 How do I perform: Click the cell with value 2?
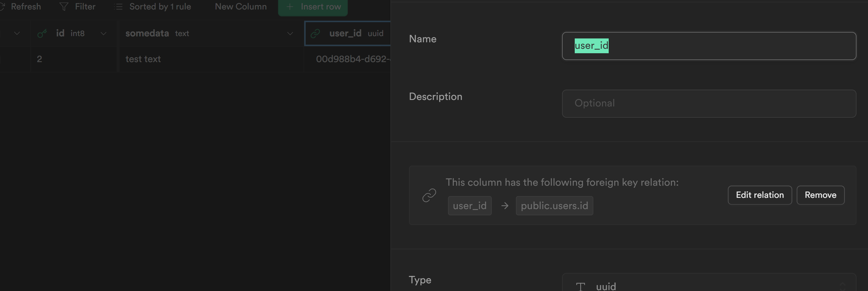pyautogui.click(x=74, y=59)
